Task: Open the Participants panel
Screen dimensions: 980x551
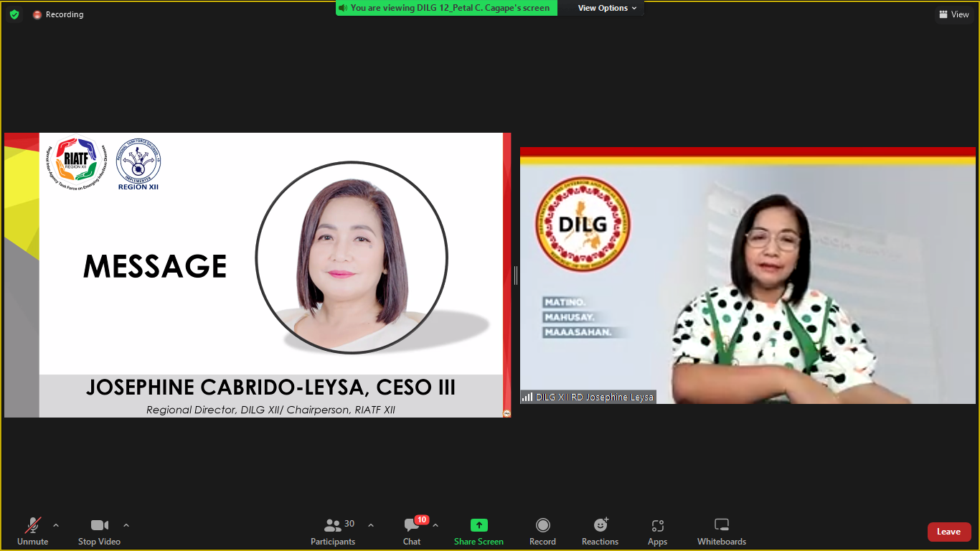Action: 333,532
